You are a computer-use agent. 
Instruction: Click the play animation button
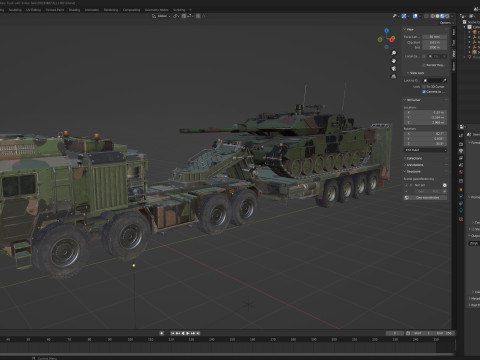tap(188, 333)
